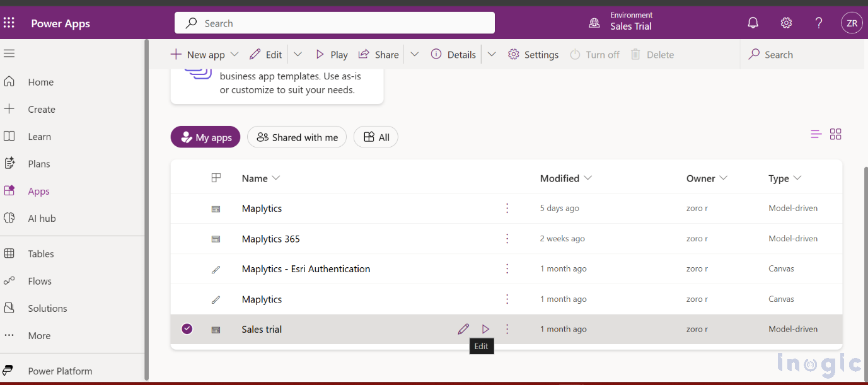Open the AI hub from the sidebar
The image size is (868, 385).
40,217
